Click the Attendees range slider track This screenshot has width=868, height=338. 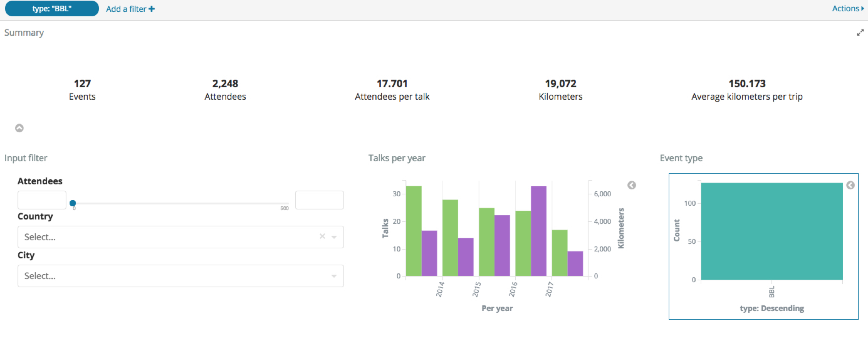(x=180, y=203)
